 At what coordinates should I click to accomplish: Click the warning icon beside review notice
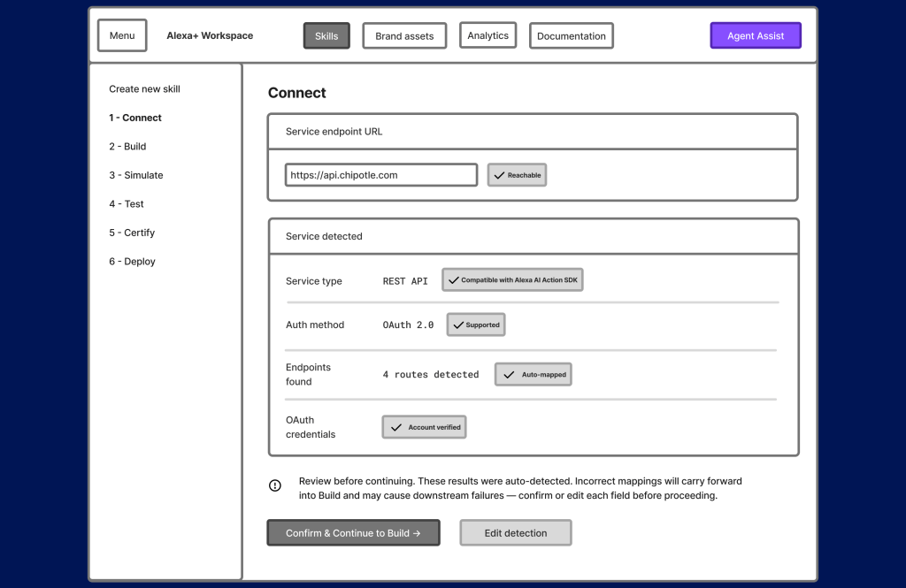pos(275,485)
